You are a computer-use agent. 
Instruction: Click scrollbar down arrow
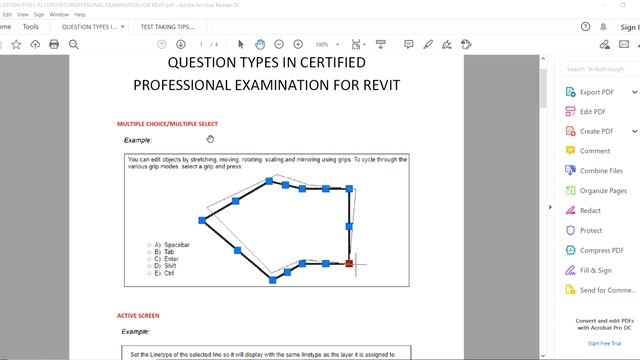coord(543,356)
